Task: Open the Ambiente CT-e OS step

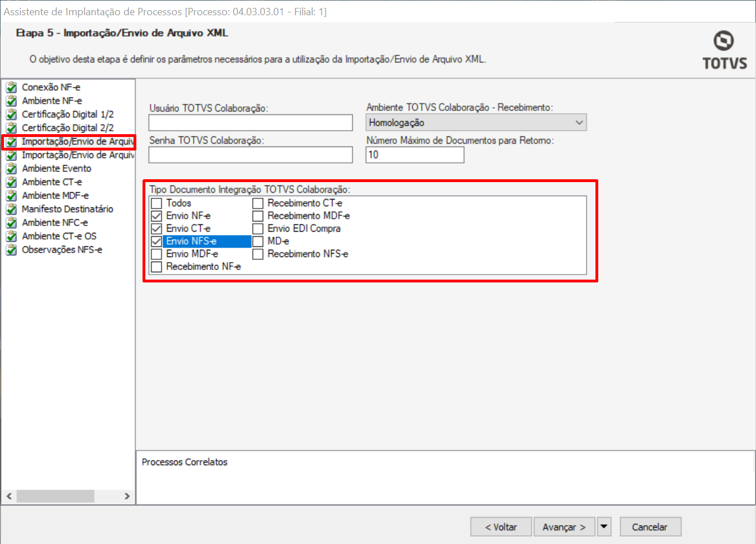Action: coord(59,236)
